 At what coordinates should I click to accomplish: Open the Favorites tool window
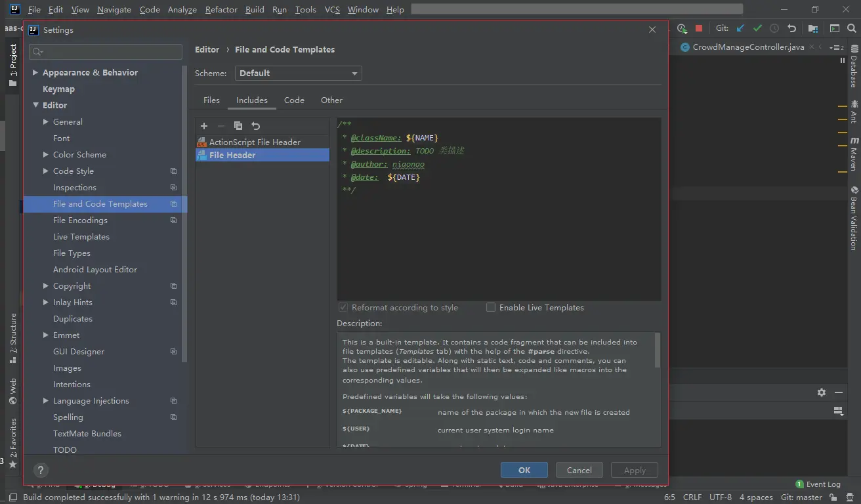click(12, 443)
